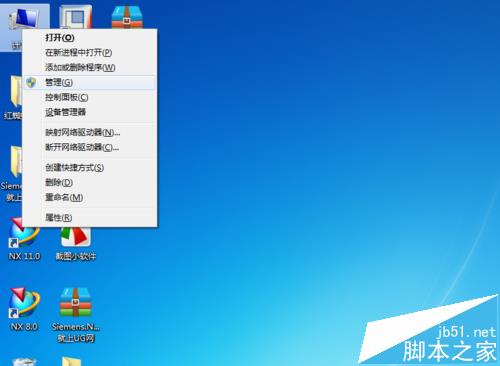Click the NX 8.0 icon label text
Viewport: 500px width, 366px height.
click(x=24, y=326)
